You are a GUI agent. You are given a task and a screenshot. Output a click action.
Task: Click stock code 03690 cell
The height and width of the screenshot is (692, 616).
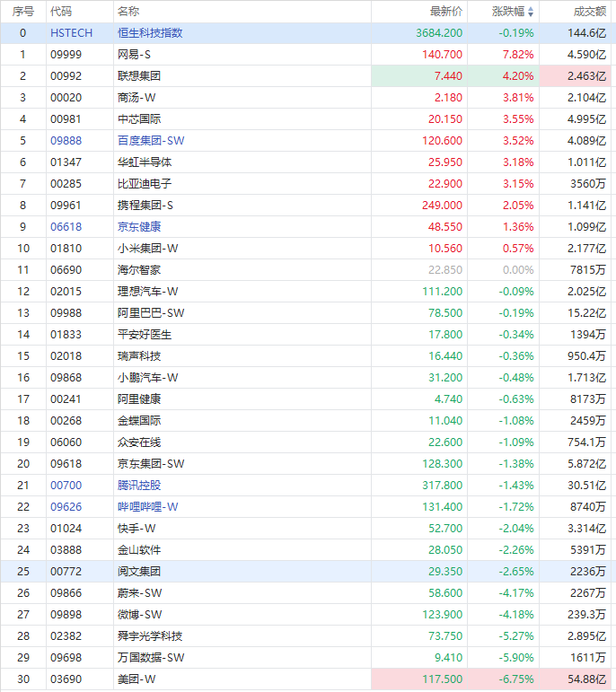[x=66, y=679]
